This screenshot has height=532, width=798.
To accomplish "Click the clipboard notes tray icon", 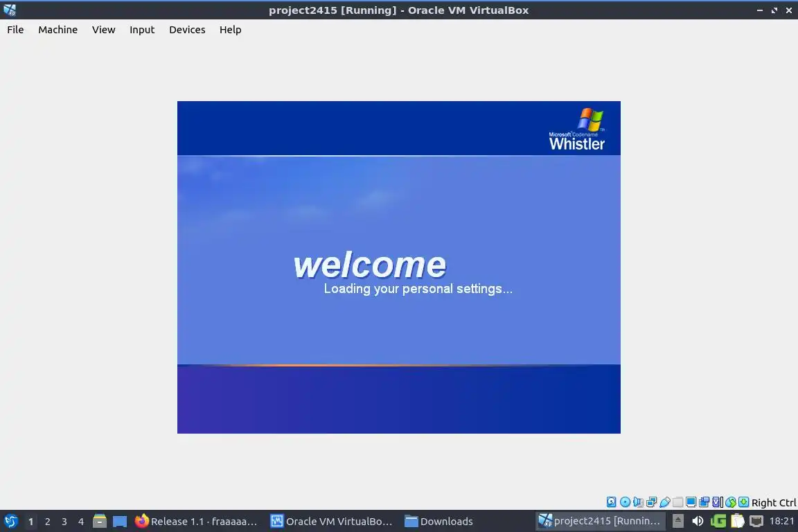I will pyautogui.click(x=738, y=521).
